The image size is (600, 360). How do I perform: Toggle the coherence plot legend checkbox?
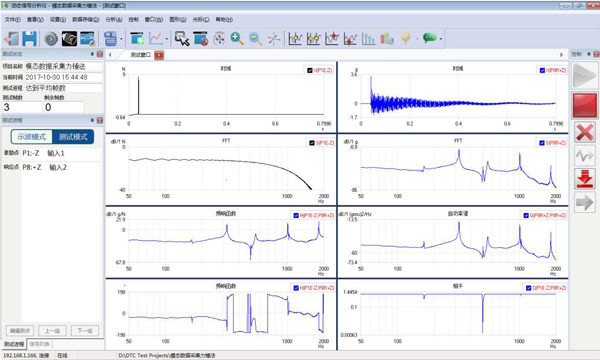528,288
